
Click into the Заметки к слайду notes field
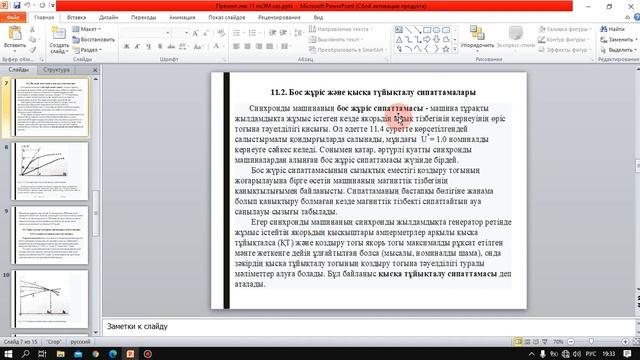pos(369,327)
